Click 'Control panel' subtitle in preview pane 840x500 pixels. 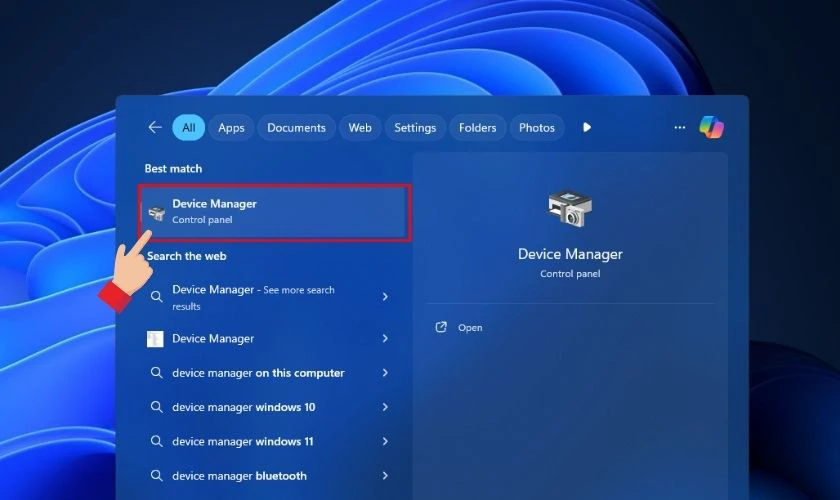coord(570,273)
